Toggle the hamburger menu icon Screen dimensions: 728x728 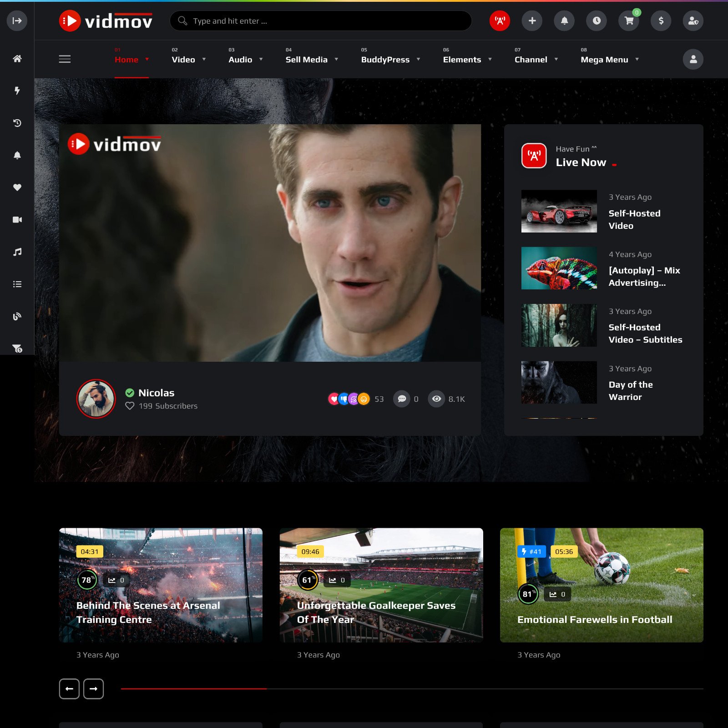coord(65,59)
